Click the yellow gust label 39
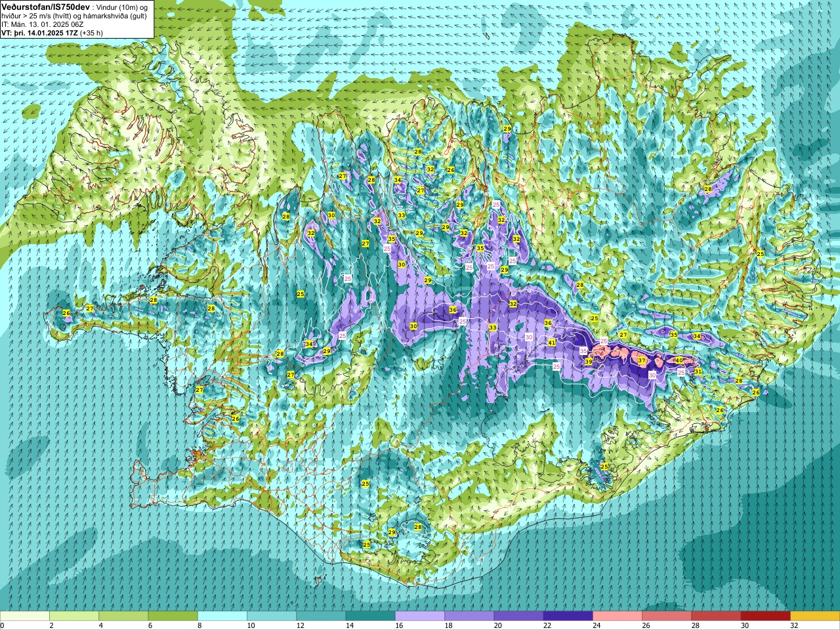Viewport: 840px width, 630px height. [x=589, y=362]
